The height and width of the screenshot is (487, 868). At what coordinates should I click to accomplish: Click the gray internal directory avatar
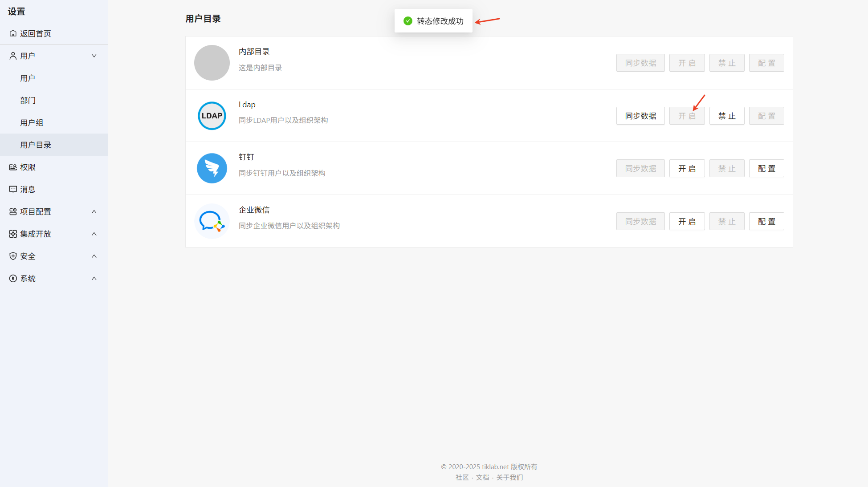point(212,63)
